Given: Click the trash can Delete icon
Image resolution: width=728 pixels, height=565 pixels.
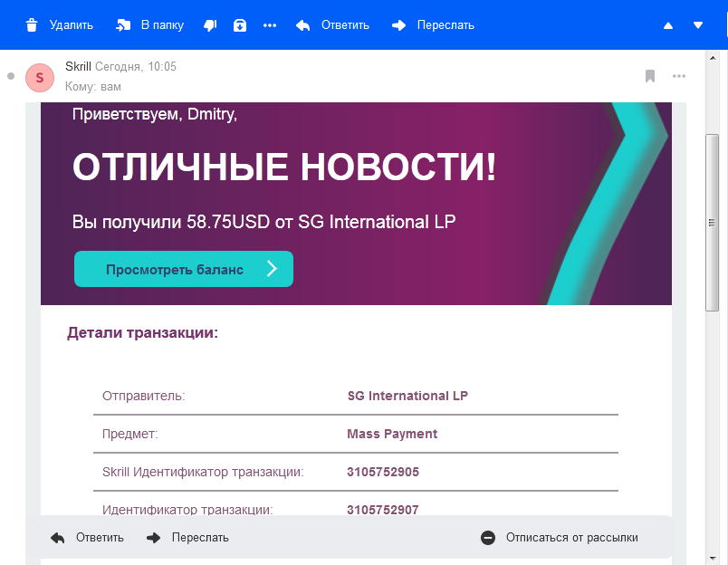Looking at the screenshot, I should coord(32,25).
